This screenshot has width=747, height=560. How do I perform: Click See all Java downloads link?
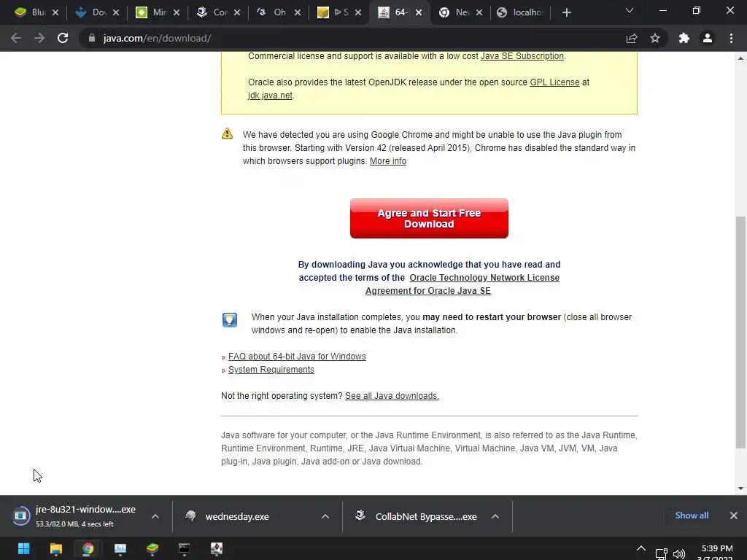pyautogui.click(x=392, y=396)
